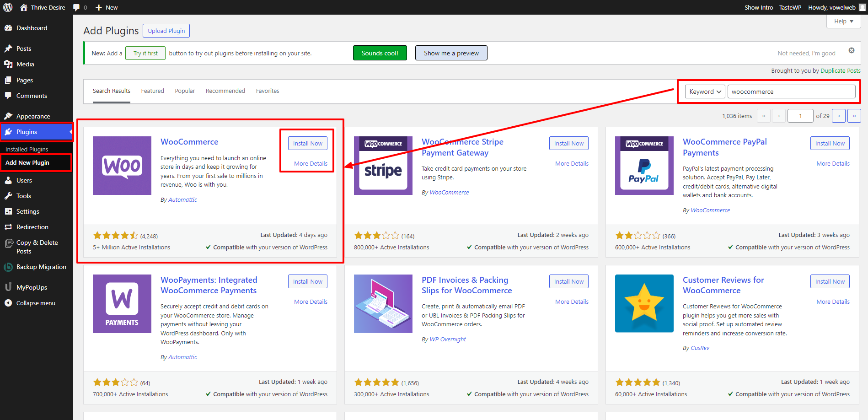Click the WooCommerce Woo logo thumbnail
Image resolution: width=868 pixels, height=420 pixels.
[x=122, y=166]
